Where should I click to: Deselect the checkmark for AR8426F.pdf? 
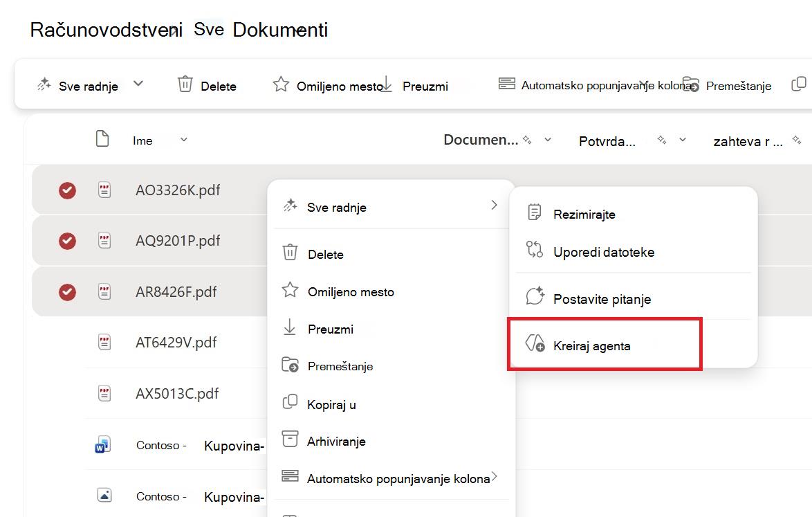coord(67,292)
